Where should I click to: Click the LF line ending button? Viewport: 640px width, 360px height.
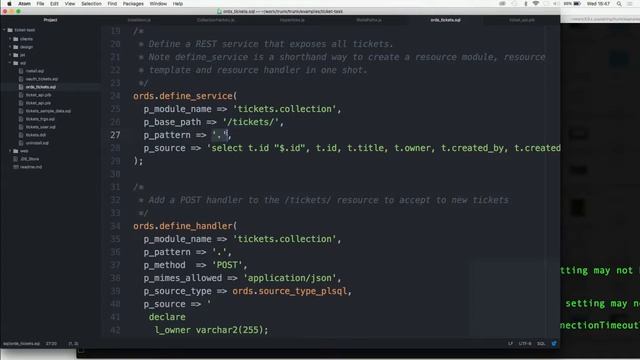tap(510, 344)
